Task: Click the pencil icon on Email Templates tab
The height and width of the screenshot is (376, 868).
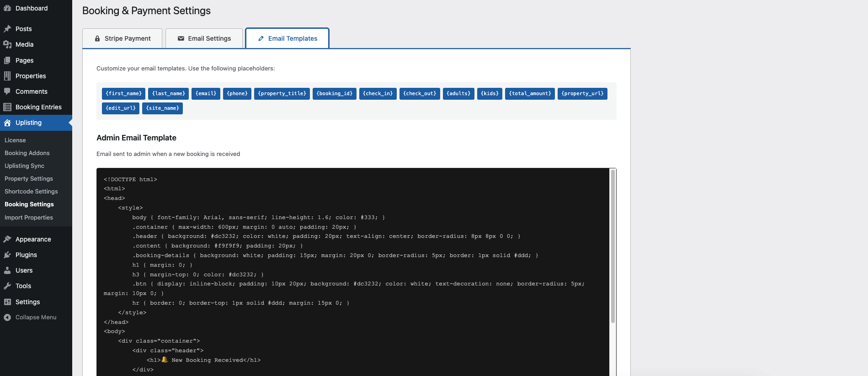Action: coord(261,38)
